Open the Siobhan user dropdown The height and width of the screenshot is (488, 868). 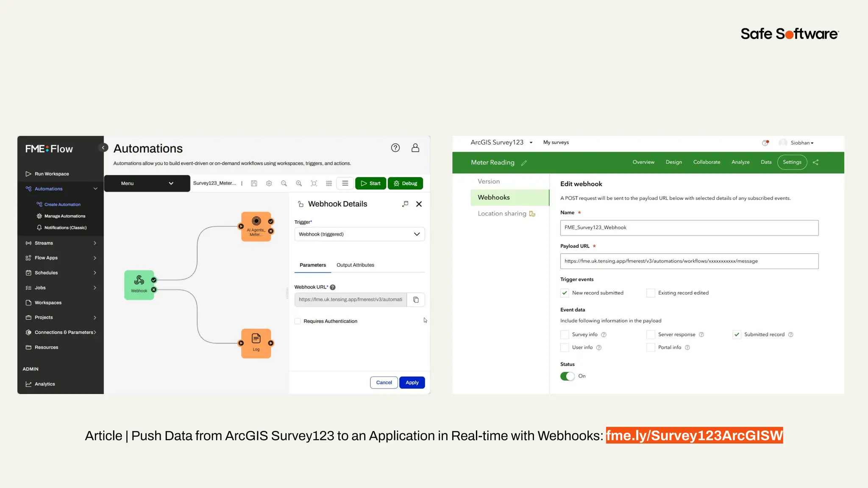[x=802, y=143]
